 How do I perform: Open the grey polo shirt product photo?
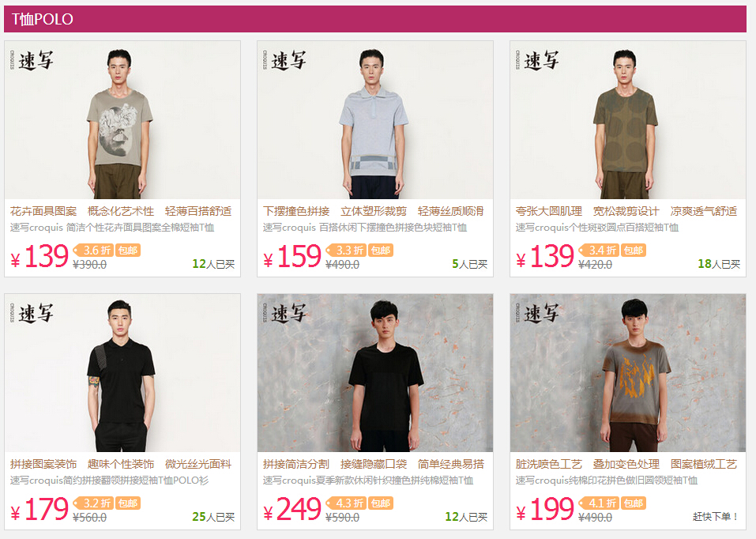375,120
